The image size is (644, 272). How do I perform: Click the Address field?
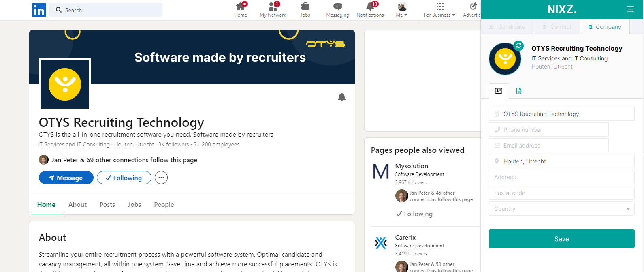tap(562, 177)
